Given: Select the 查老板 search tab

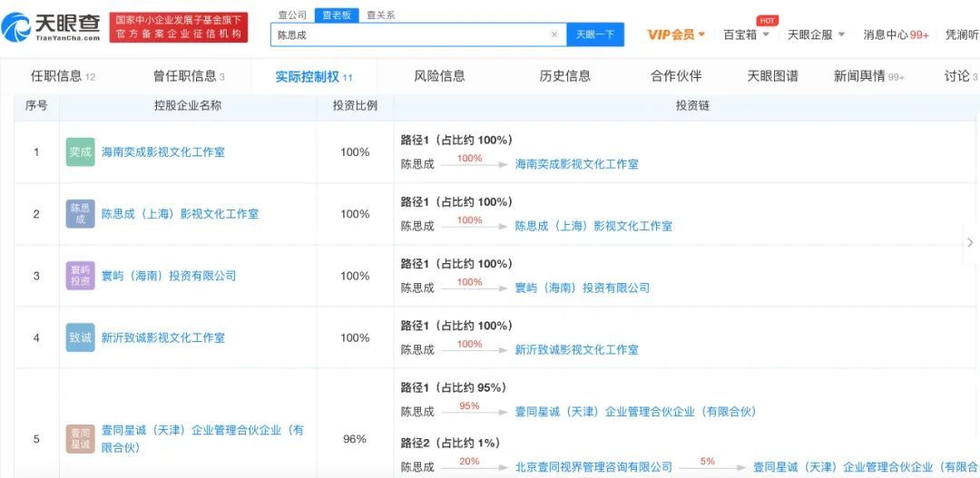Looking at the screenshot, I should pos(337,15).
